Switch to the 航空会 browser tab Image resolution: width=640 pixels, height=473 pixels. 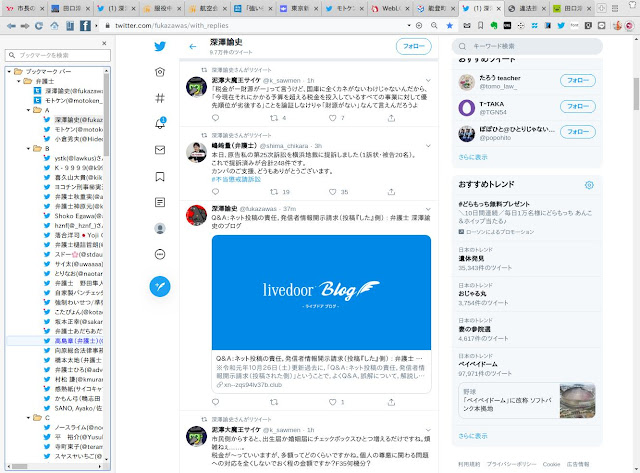[x=208, y=8]
